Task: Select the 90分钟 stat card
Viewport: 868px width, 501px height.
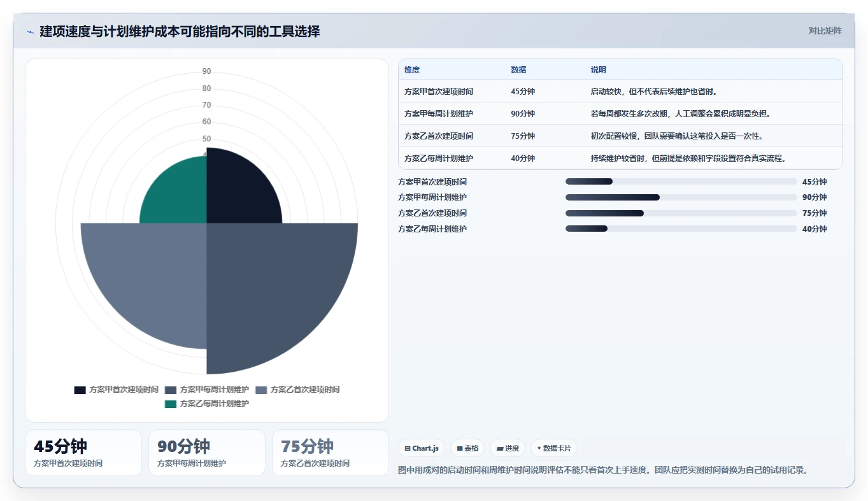Action: pyautogui.click(x=207, y=453)
